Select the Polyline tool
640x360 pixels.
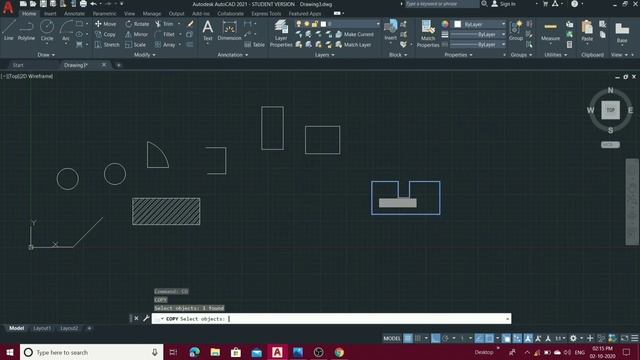[x=26, y=30]
